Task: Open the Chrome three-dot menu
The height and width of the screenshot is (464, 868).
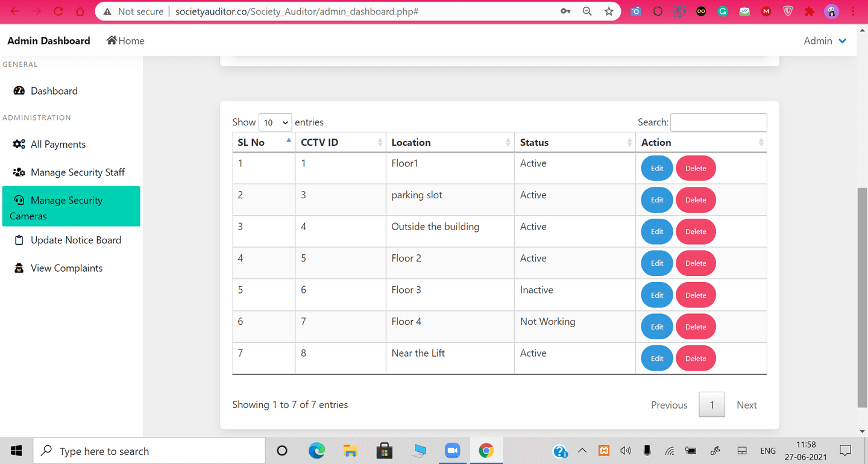Action: pos(854,11)
